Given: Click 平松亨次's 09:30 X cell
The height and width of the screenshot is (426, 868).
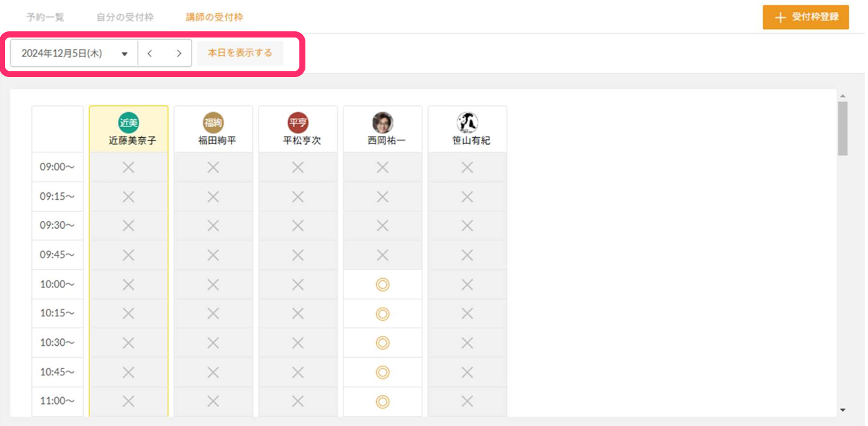Looking at the screenshot, I should click(298, 226).
